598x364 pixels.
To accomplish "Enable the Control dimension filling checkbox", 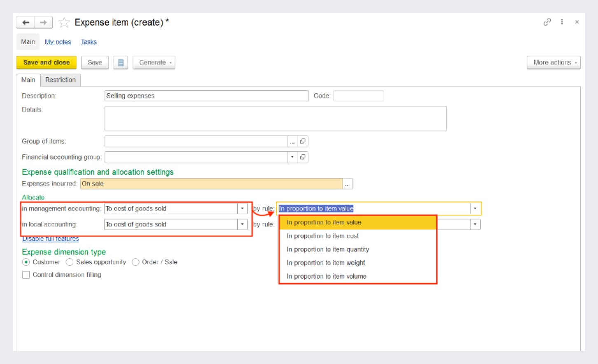I will pyautogui.click(x=26, y=275).
